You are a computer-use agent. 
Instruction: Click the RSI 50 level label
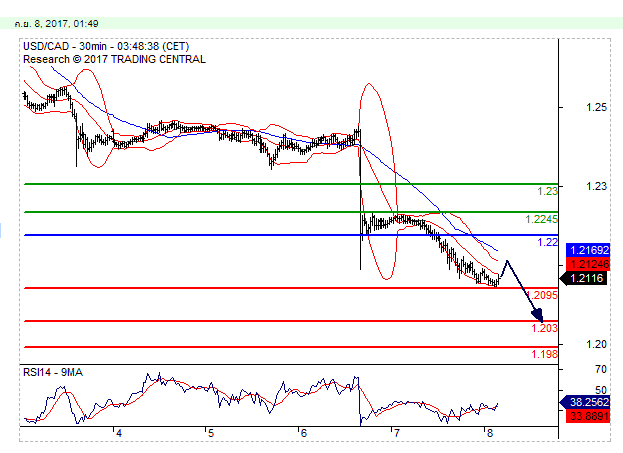point(601,390)
